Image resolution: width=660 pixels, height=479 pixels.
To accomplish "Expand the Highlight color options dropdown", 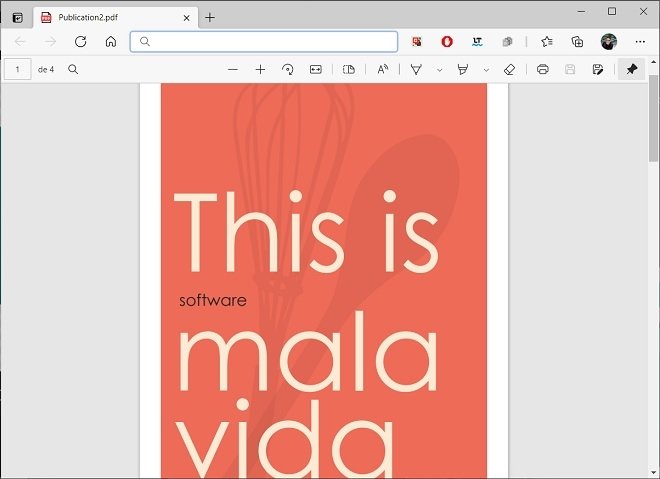I will [486, 70].
